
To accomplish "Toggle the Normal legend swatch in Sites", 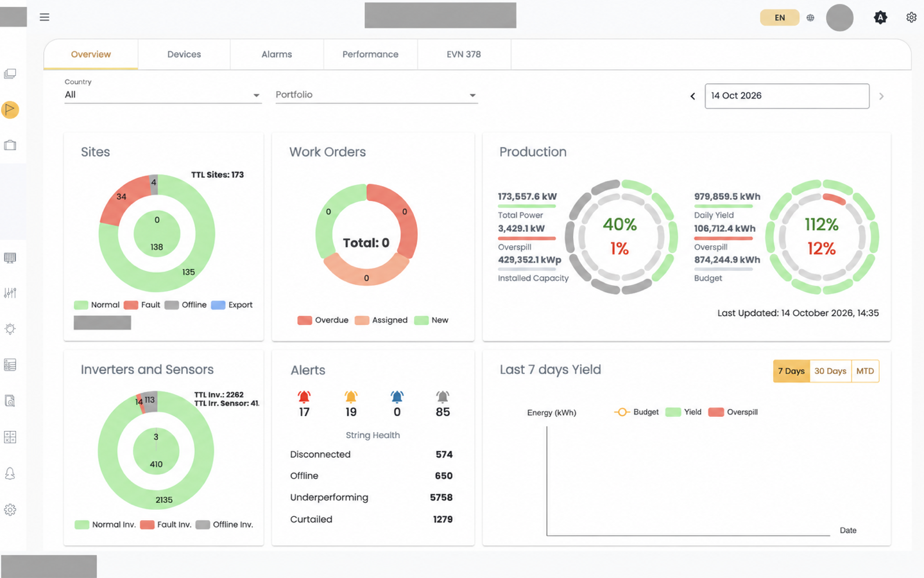I will pyautogui.click(x=81, y=305).
